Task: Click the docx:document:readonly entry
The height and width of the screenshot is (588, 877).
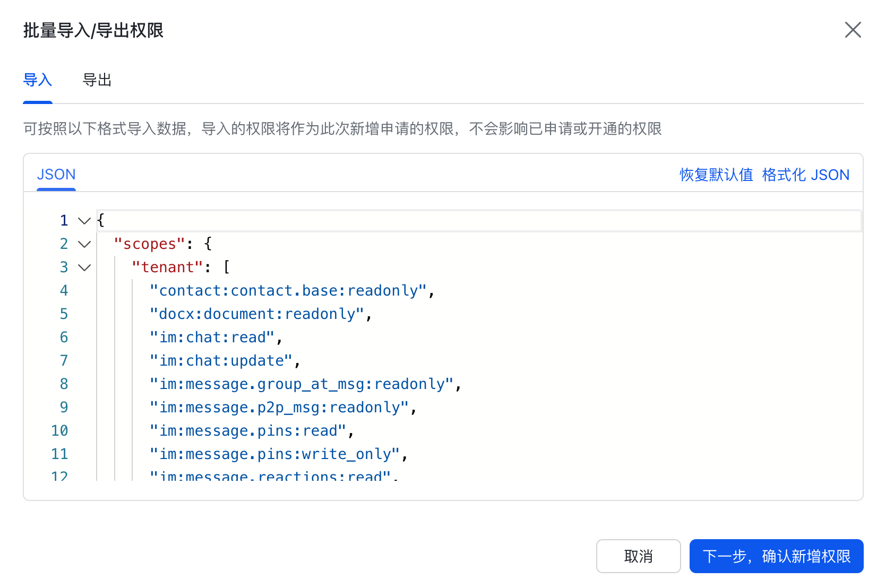Action: click(257, 314)
